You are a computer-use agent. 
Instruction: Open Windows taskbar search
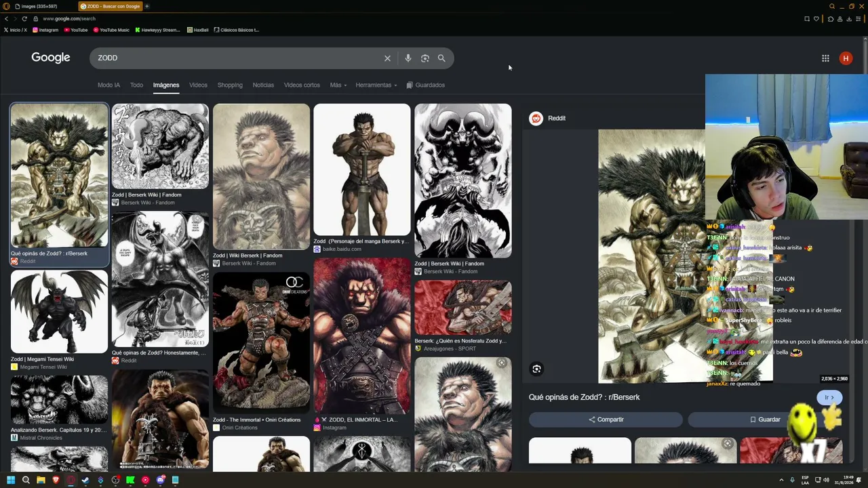tap(26, 480)
